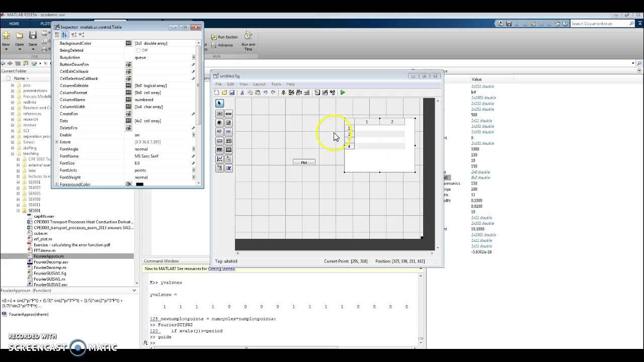Open the Menu Editor icon in GUIDE

[291, 93]
